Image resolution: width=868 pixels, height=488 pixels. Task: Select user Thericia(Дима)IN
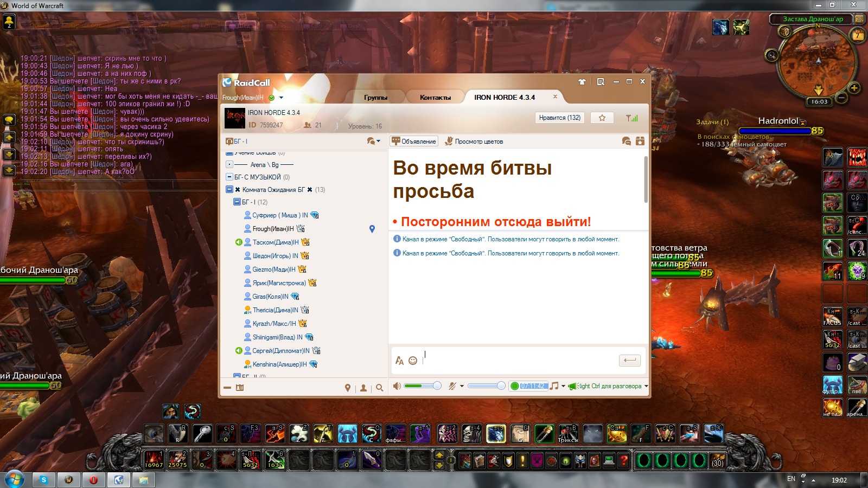point(275,310)
